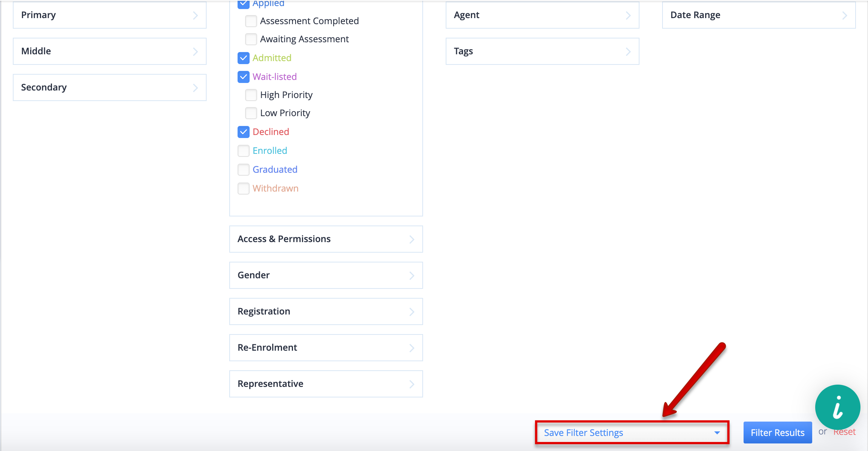Expand the Registration filter section
The height and width of the screenshot is (451, 868).
326,311
